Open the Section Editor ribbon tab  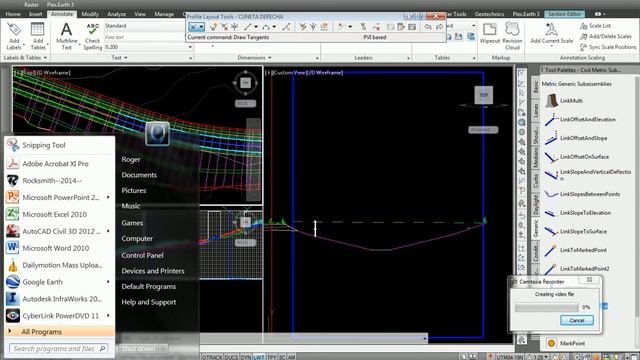click(564, 14)
